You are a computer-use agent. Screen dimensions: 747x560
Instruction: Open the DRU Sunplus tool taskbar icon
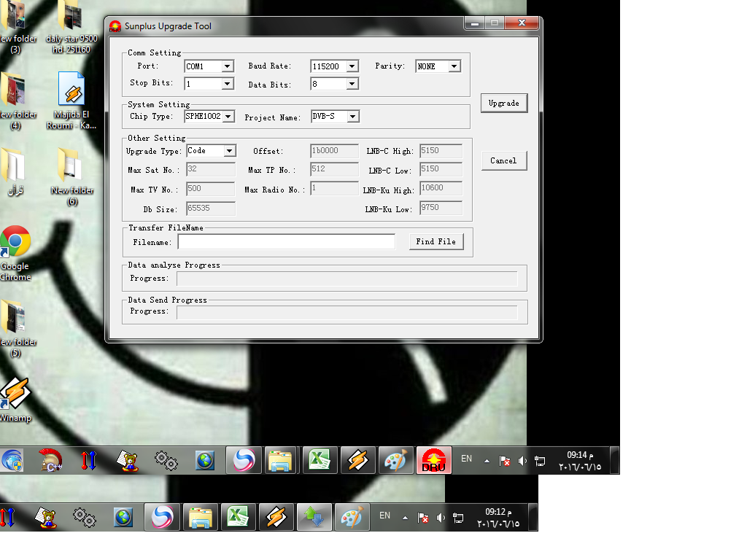click(433, 461)
